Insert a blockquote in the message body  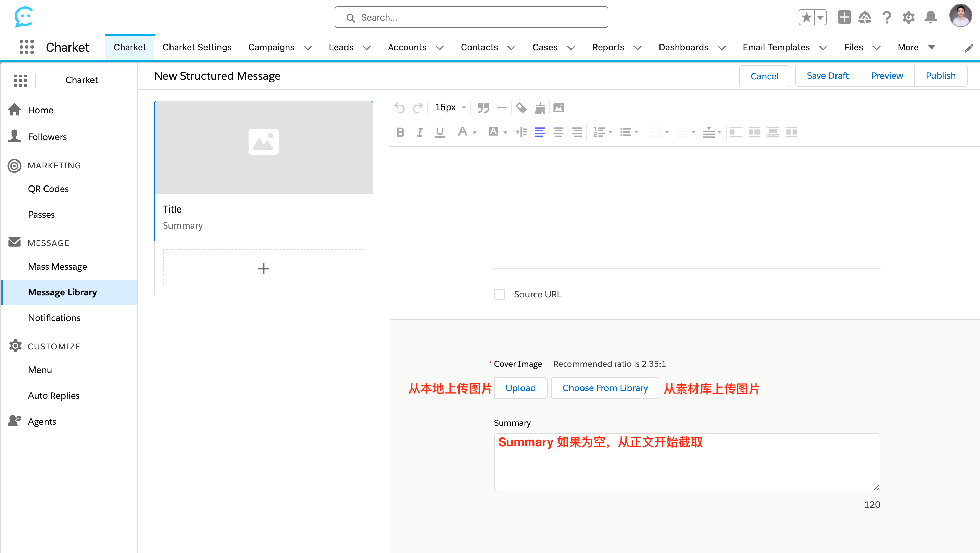click(x=483, y=107)
